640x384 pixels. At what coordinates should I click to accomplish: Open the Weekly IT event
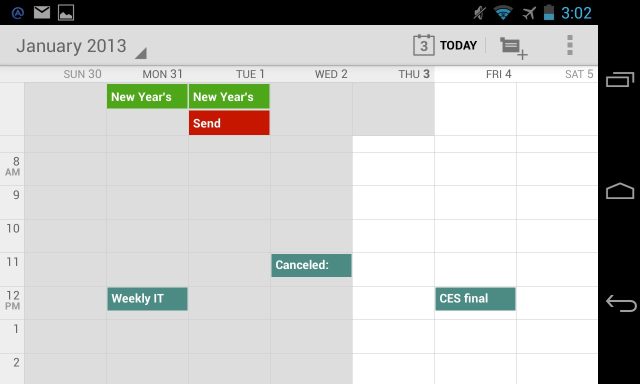(147, 299)
